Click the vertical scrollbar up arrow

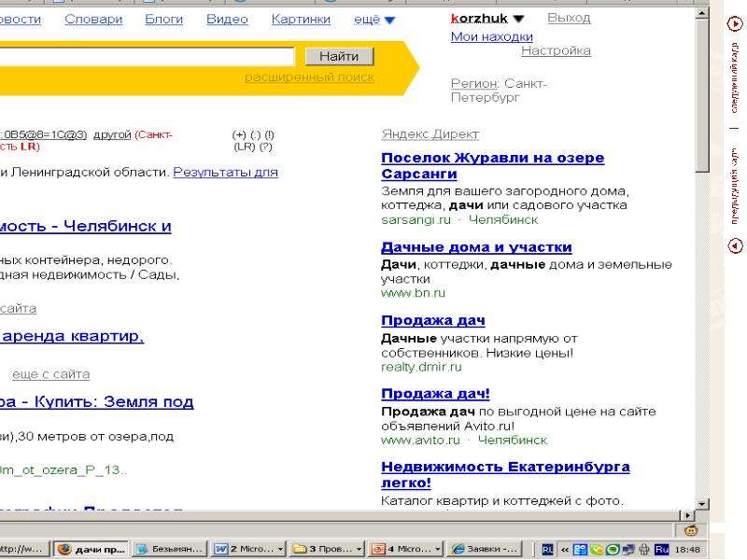coord(702,14)
